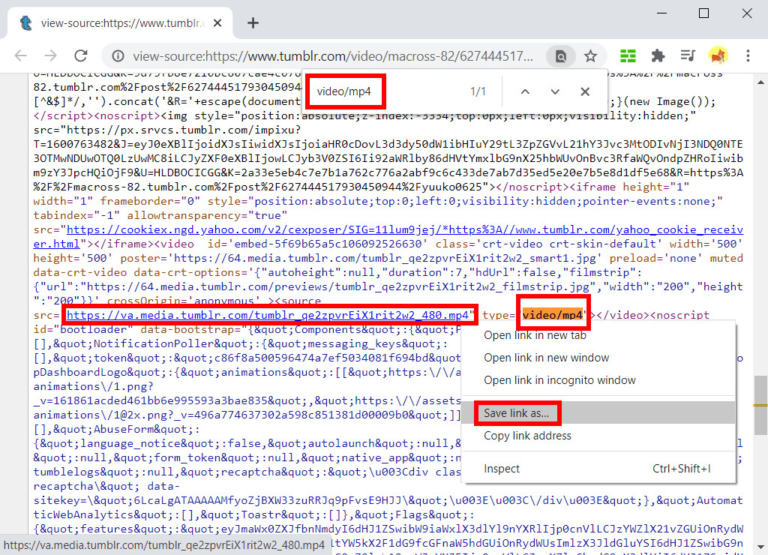Bookmark this page with the star icon
The height and width of the screenshot is (555, 768).
[x=590, y=56]
